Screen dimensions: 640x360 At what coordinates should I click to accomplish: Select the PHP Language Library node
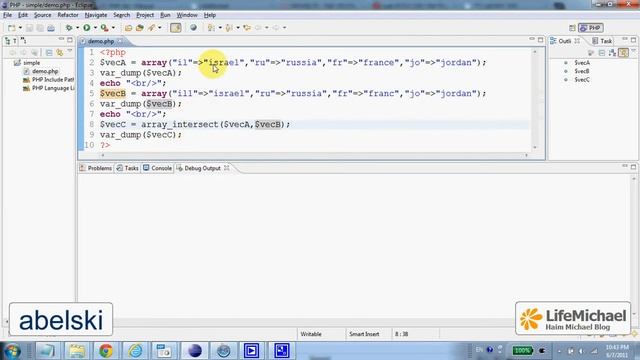click(49, 88)
